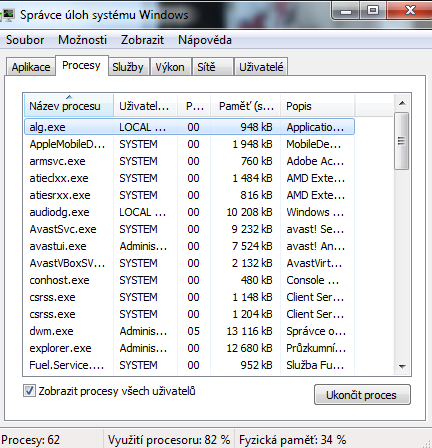Close the Task Manager window
This screenshot has height=448, width=432.
point(410,10)
